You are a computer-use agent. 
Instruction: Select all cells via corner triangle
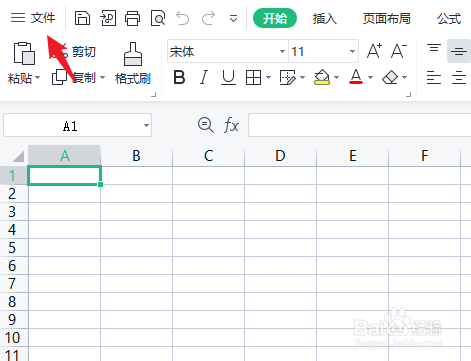[x=18, y=156]
